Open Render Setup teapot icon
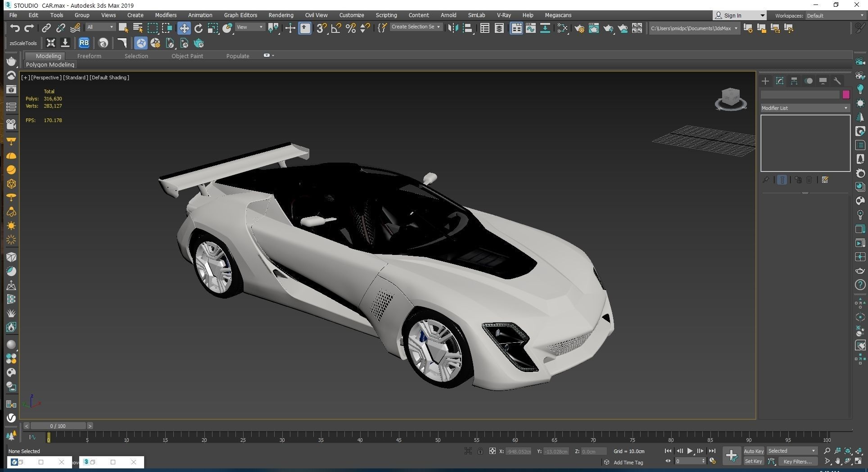This screenshot has width=868, height=472. [579, 28]
